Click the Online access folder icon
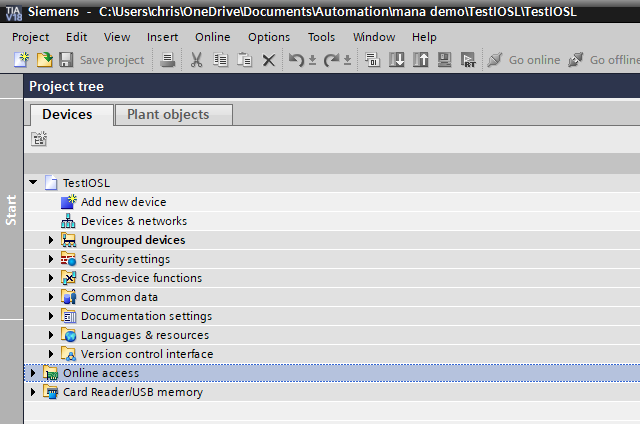The image size is (640, 424). click(x=51, y=373)
